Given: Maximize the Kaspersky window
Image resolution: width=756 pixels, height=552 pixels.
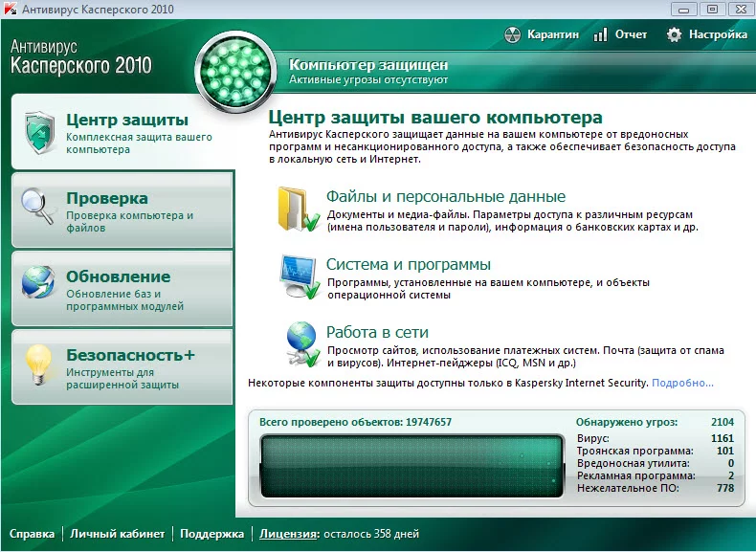Looking at the screenshot, I should click(x=712, y=9).
